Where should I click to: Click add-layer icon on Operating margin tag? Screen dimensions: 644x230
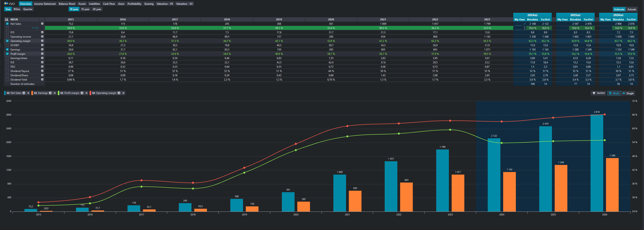tap(119, 93)
